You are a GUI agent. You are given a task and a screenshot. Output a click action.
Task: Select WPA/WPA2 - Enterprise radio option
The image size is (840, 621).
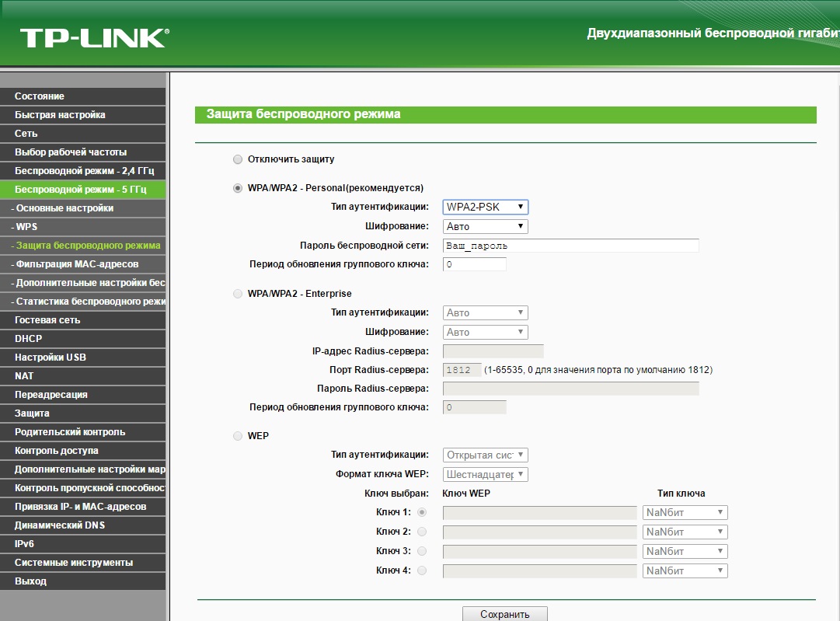point(238,294)
